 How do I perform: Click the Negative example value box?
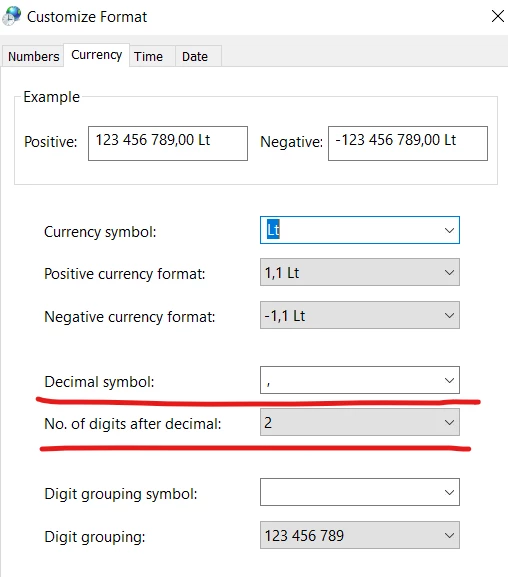[408, 144]
